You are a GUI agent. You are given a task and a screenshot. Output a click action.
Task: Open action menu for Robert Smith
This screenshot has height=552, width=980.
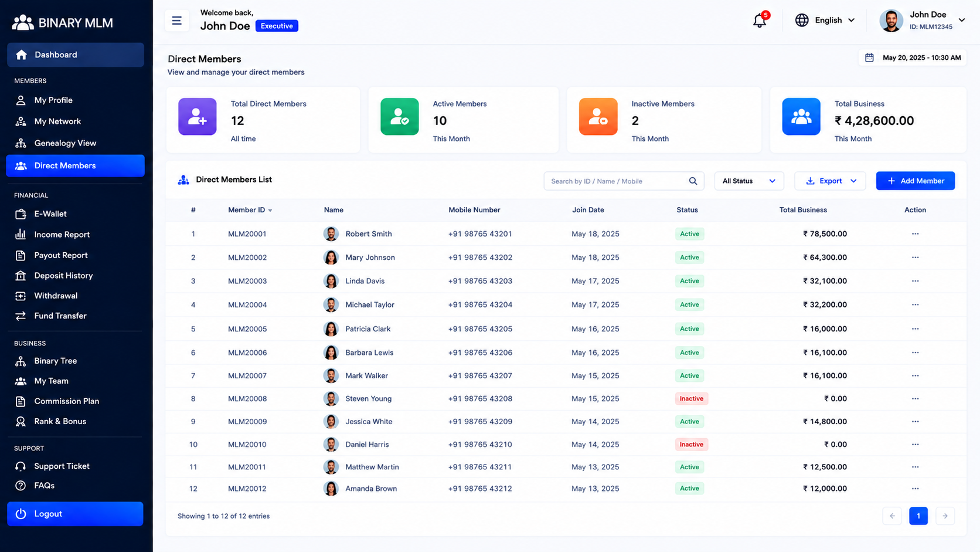[915, 234]
